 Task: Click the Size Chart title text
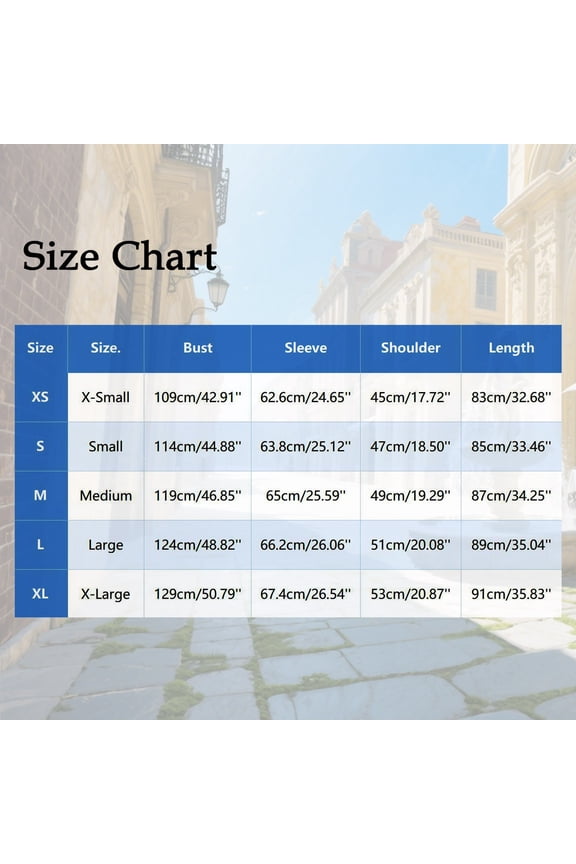pos(120,256)
